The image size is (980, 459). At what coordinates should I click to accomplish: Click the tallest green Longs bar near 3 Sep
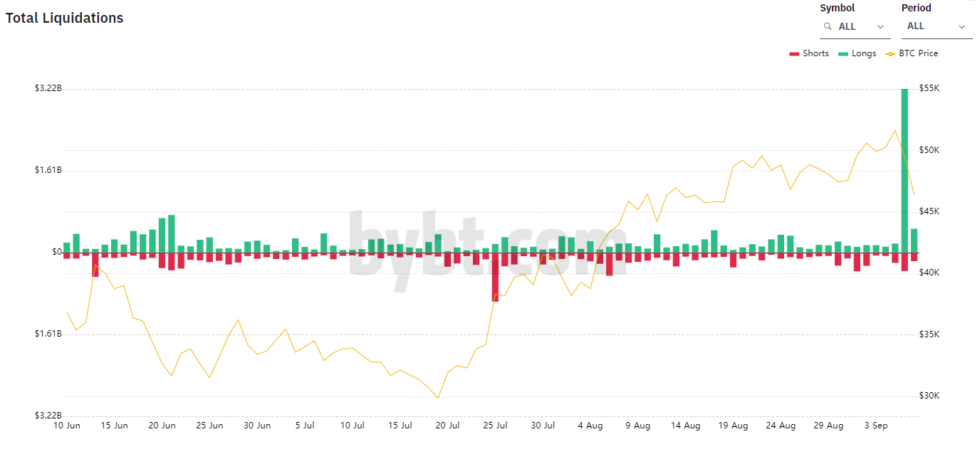(905, 171)
